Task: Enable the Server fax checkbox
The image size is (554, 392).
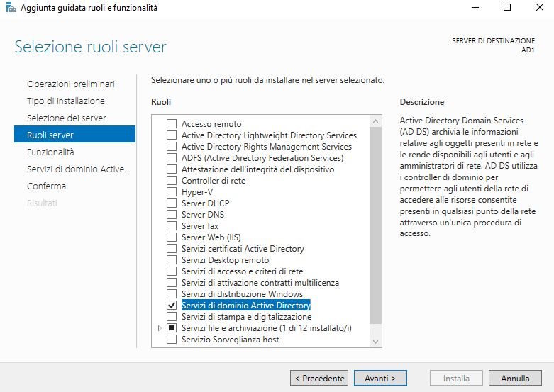Action: 172,225
